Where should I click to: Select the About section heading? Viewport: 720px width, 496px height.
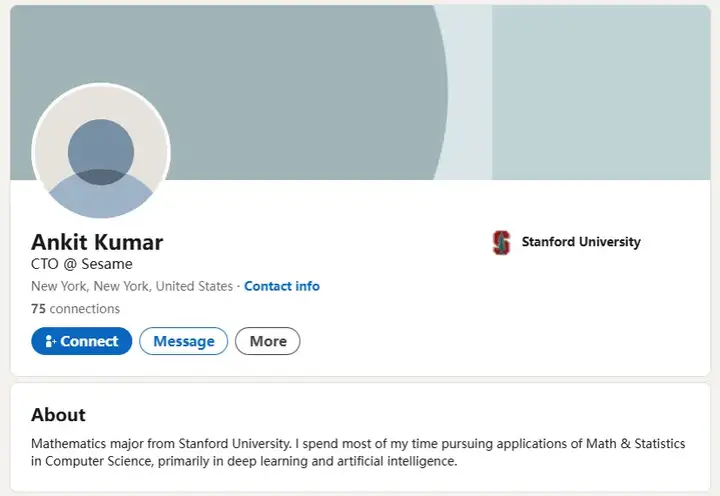58,415
